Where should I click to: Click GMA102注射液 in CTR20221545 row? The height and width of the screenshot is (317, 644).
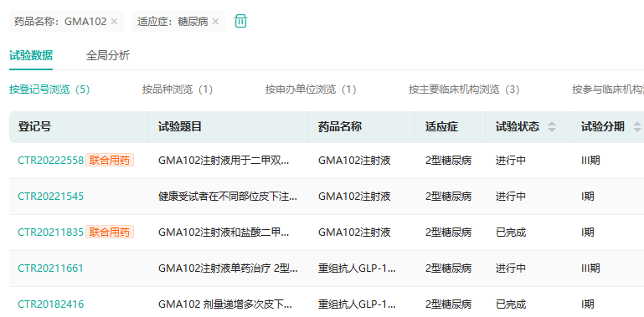[354, 197]
